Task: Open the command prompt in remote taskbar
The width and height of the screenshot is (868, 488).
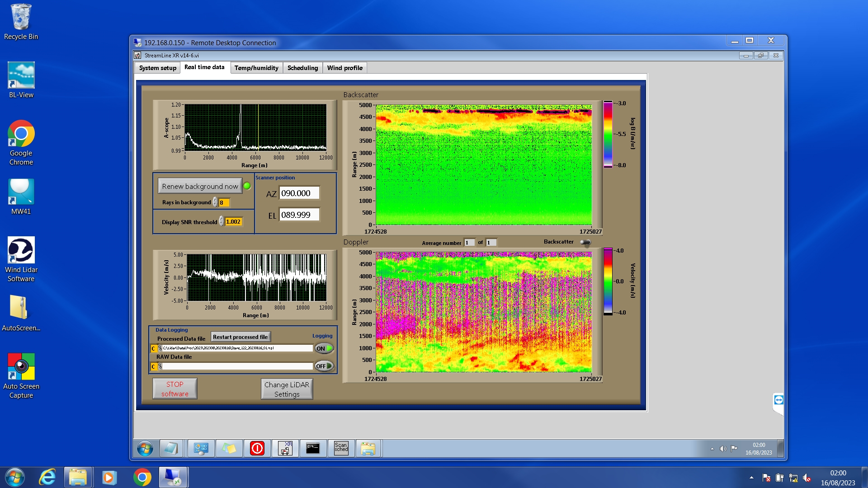Action: (x=313, y=448)
